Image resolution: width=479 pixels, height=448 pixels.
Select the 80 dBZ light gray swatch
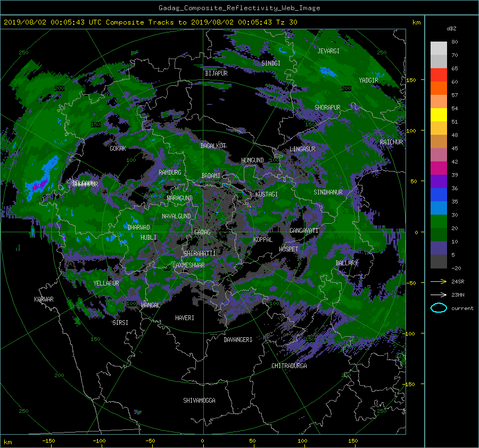pyautogui.click(x=439, y=48)
